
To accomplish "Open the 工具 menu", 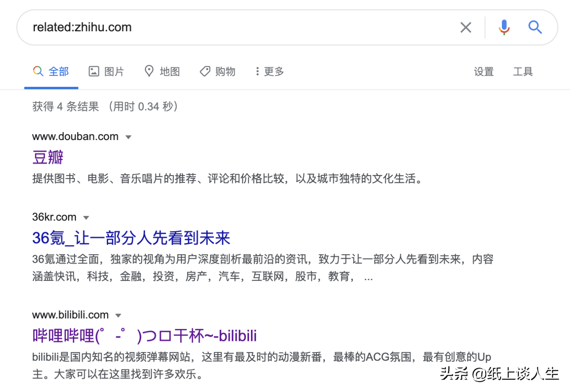I will (x=522, y=72).
